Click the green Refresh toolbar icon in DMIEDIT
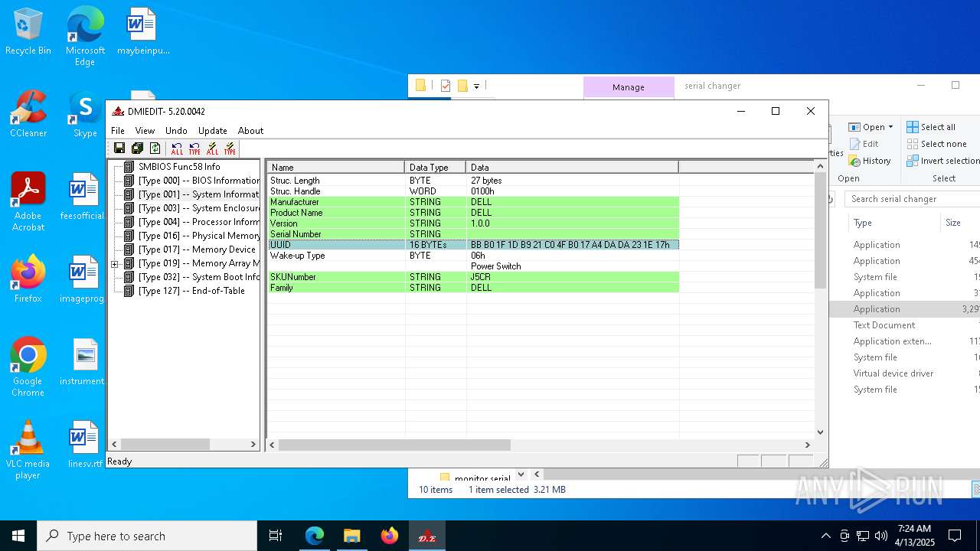 click(155, 148)
